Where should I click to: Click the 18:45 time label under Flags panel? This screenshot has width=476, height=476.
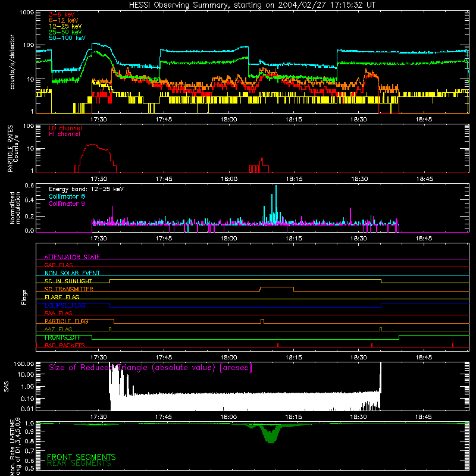pyautogui.click(x=424, y=358)
